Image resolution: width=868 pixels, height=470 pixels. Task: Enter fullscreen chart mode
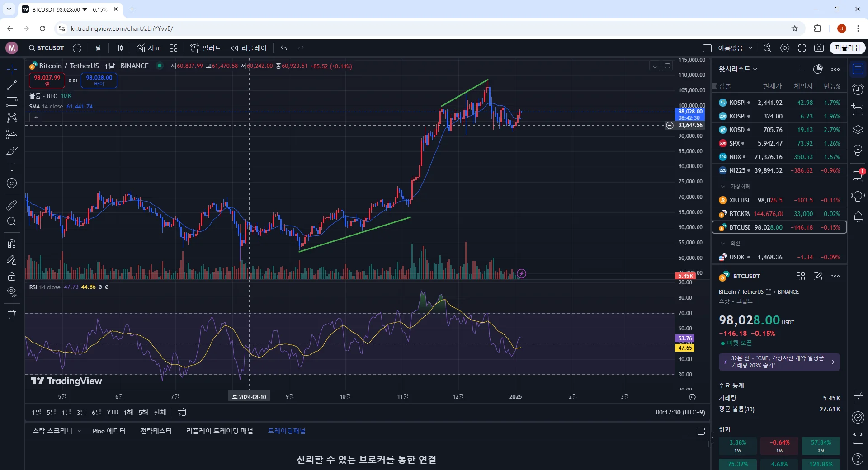tap(802, 48)
